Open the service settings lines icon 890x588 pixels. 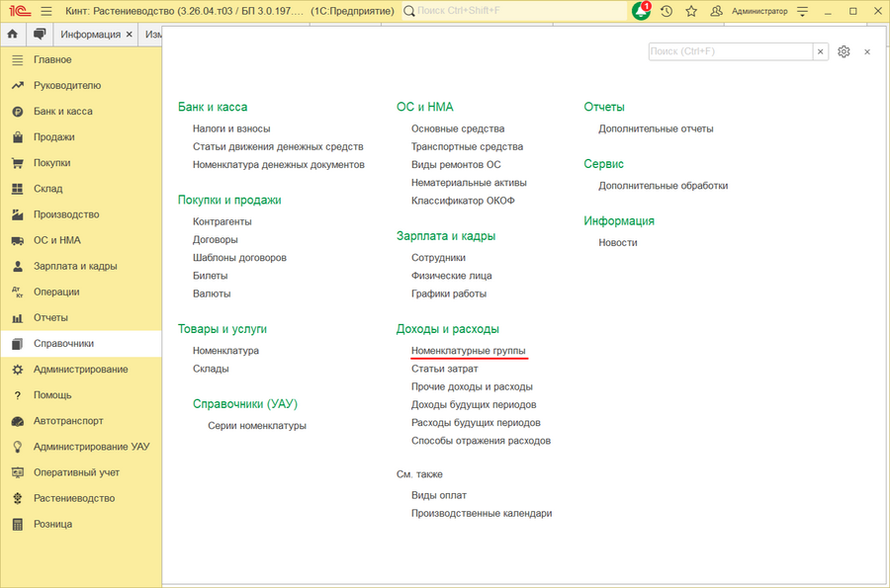click(x=803, y=11)
